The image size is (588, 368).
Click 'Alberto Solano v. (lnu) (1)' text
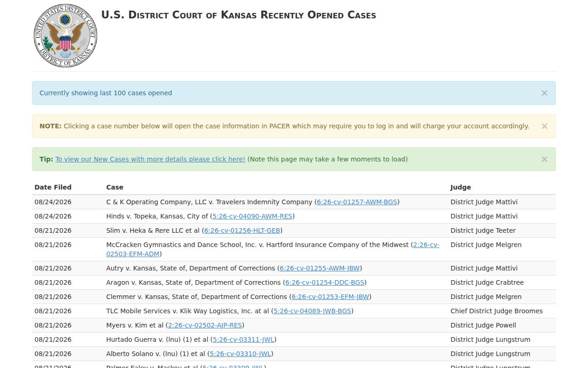click(147, 354)
